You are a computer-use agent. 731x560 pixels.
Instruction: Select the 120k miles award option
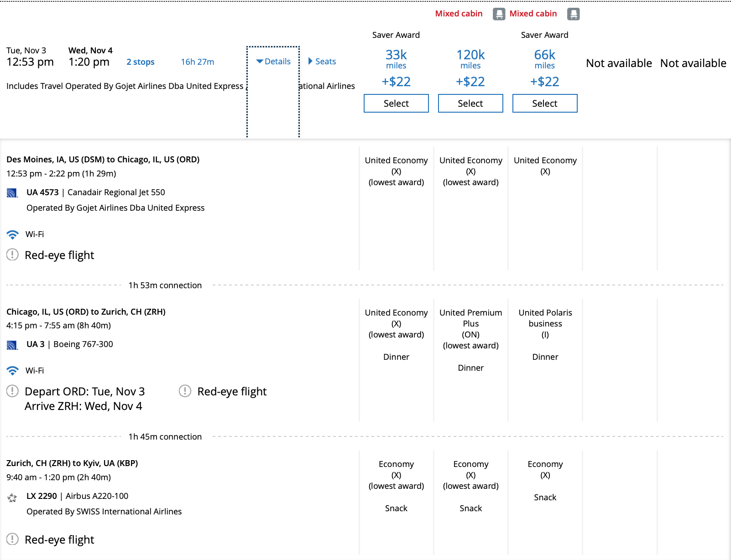(470, 103)
